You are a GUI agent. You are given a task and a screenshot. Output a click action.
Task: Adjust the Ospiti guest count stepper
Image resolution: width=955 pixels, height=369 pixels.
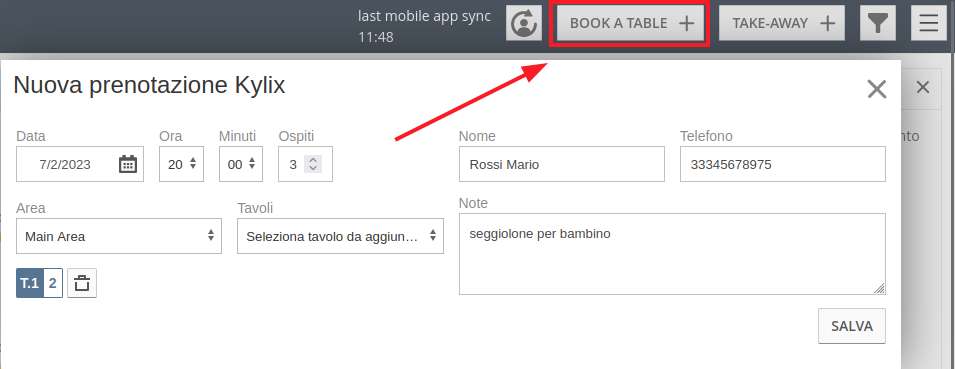[312, 164]
